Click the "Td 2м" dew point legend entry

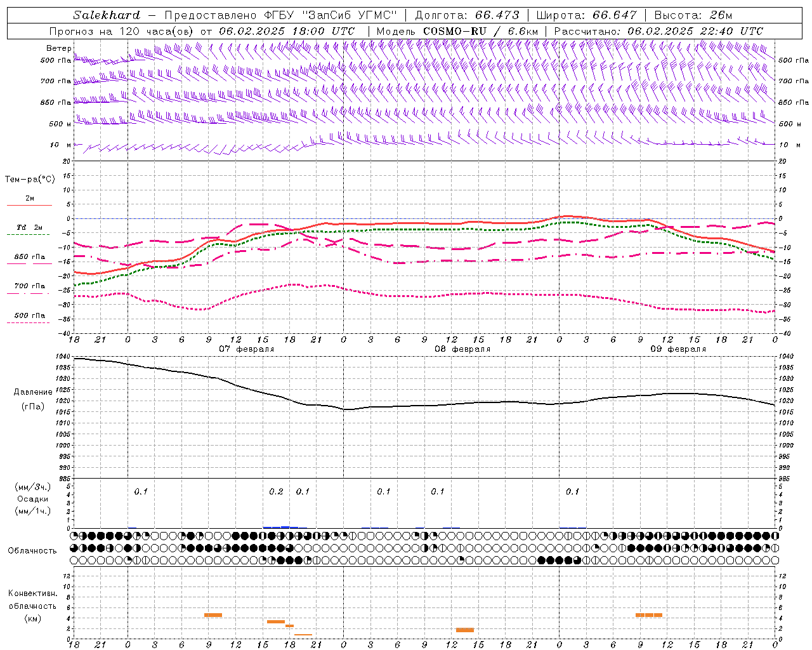coord(30,227)
